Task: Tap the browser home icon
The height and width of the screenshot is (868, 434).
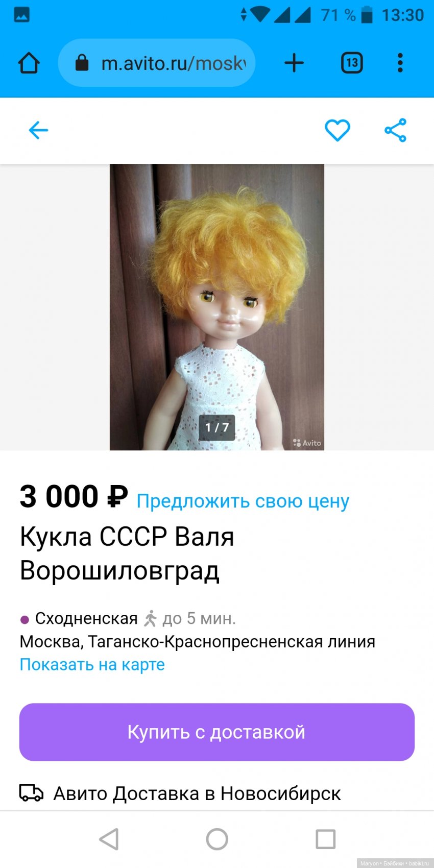Action: tap(29, 63)
